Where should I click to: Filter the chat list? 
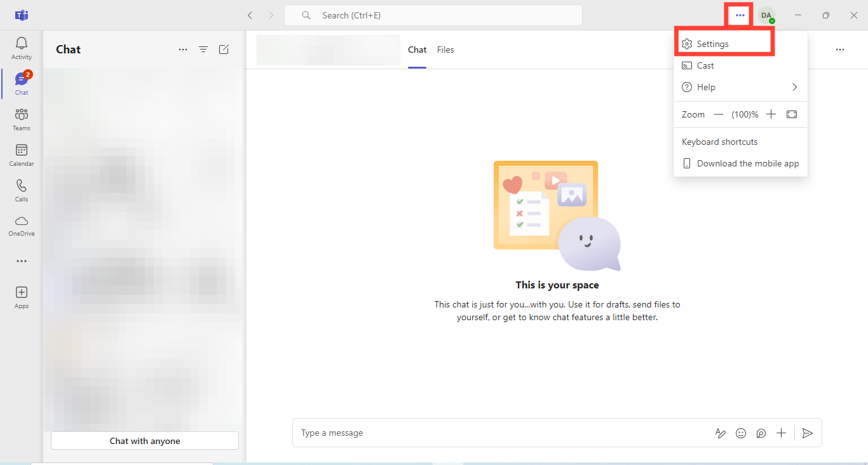[x=203, y=50]
